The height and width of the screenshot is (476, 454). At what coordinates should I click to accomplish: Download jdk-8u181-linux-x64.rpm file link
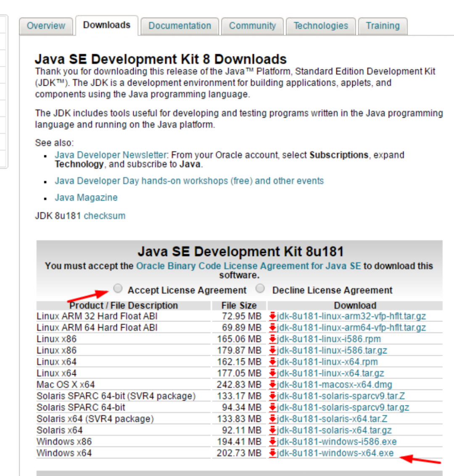[x=327, y=362]
